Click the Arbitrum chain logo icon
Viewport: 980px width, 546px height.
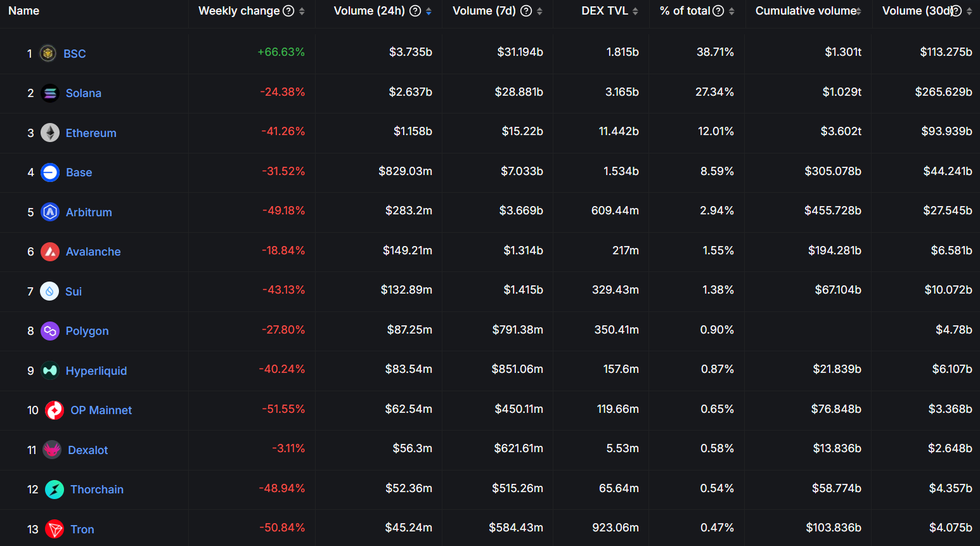(x=50, y=212)
